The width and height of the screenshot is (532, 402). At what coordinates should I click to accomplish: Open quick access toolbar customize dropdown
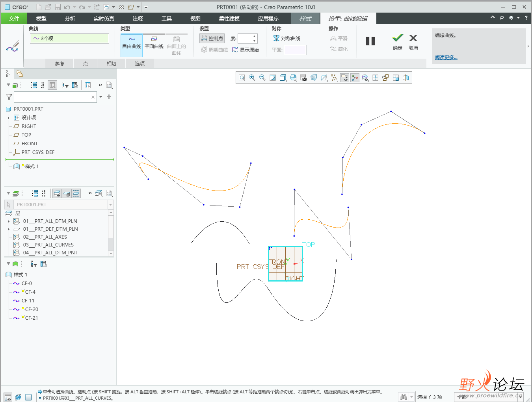point(146,7)
